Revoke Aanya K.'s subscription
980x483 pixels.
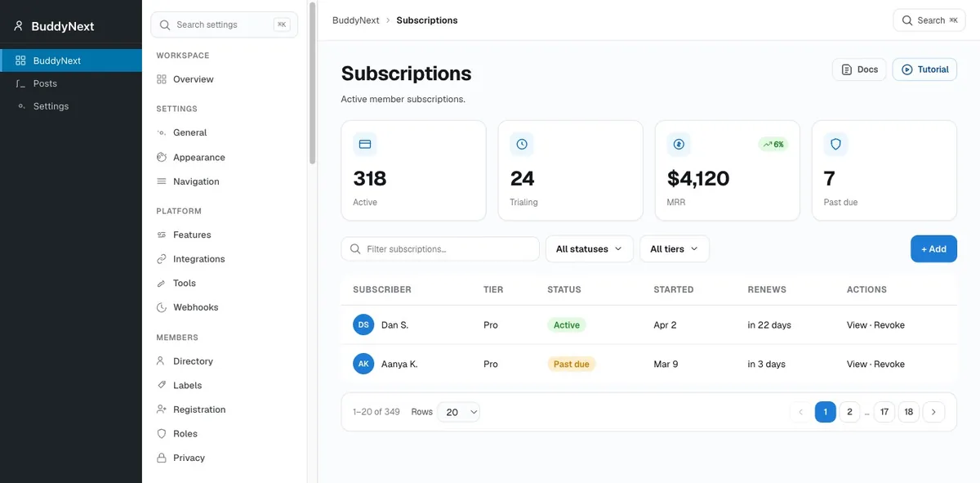point(889,364)
